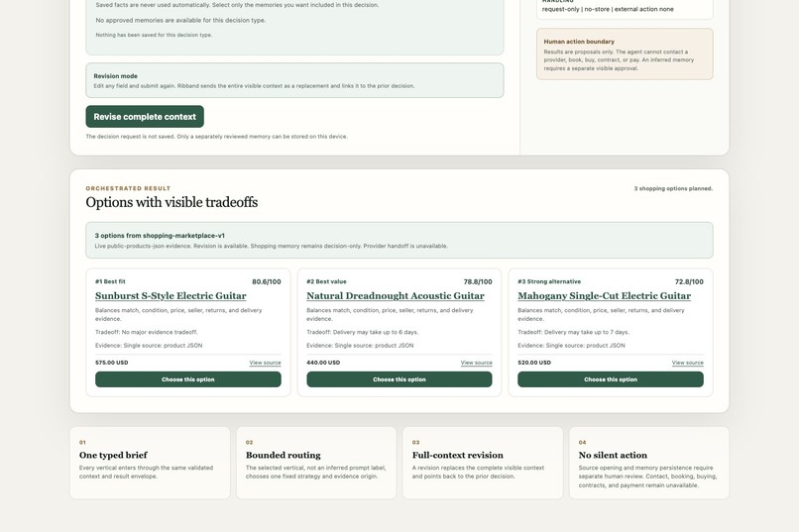Select the 78.8/100 score text
This screenshot has width=799, height=532.
point(478,281)
